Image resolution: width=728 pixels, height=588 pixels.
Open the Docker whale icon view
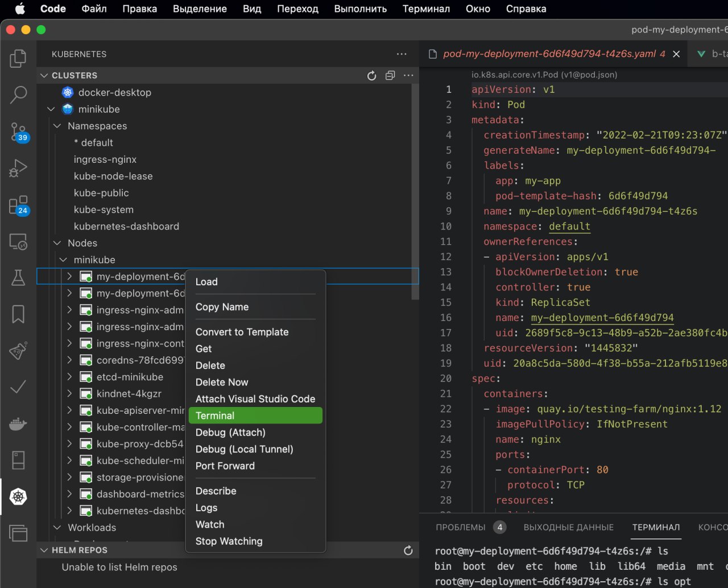[x=18, y=424]
